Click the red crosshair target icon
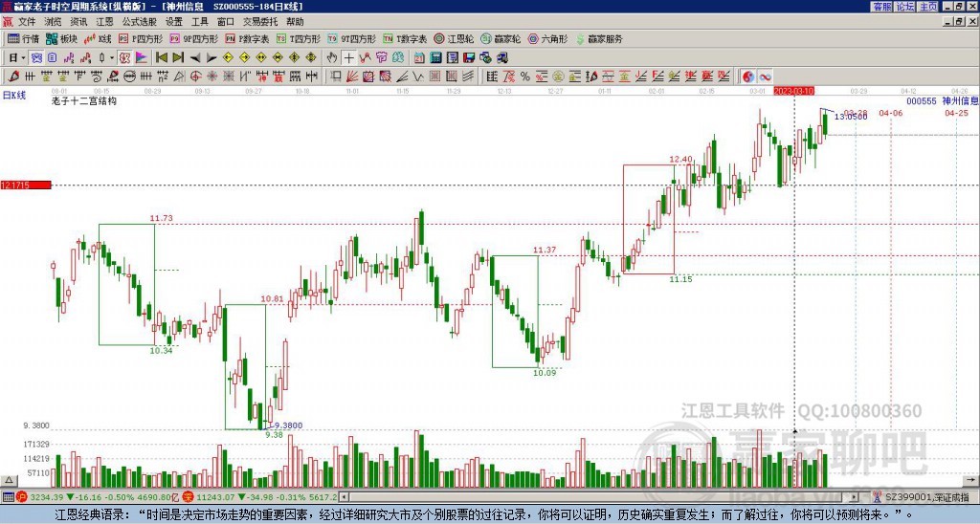The width and height of the screenshot is (980, 524). [x=195, y=76]
